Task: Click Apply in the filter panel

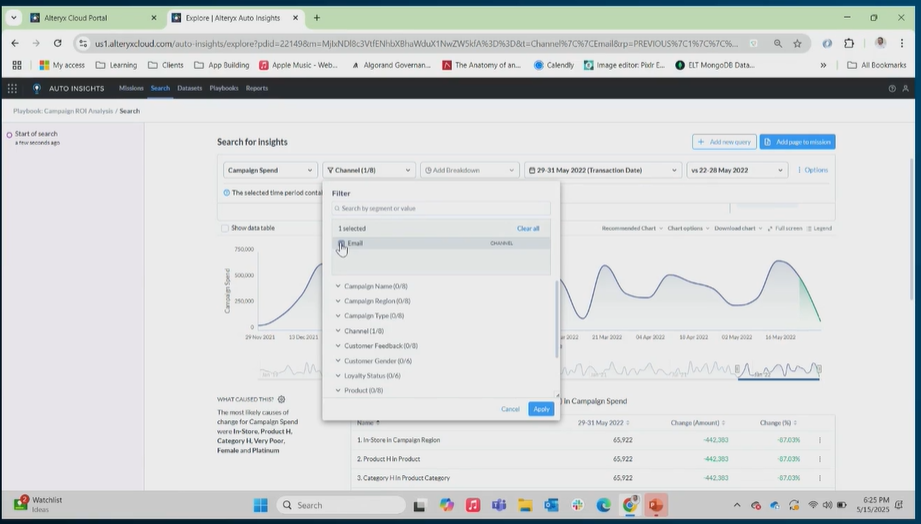Action: click(x=541, y=409)
